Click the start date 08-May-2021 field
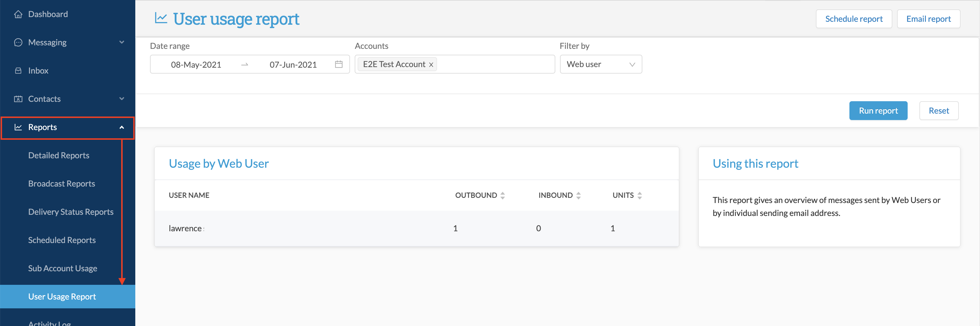Viewport: 980px width, 326px height. [x=196, y=65]
